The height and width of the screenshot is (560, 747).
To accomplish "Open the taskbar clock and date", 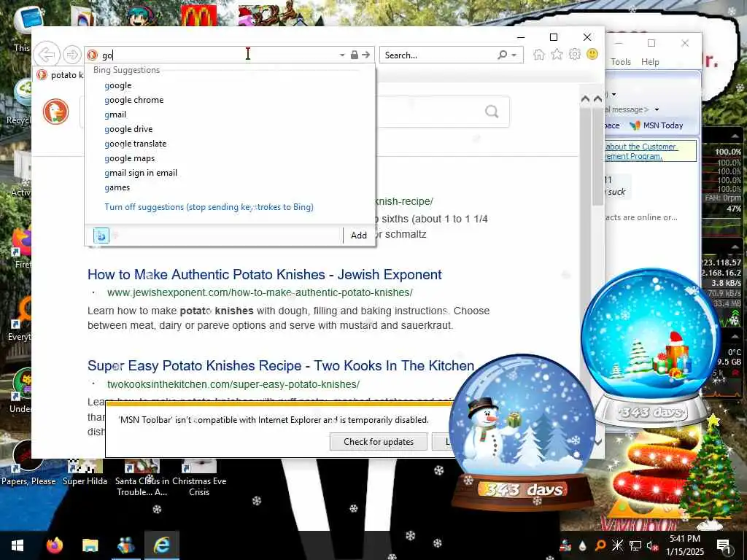I will [x=685, y=545].
